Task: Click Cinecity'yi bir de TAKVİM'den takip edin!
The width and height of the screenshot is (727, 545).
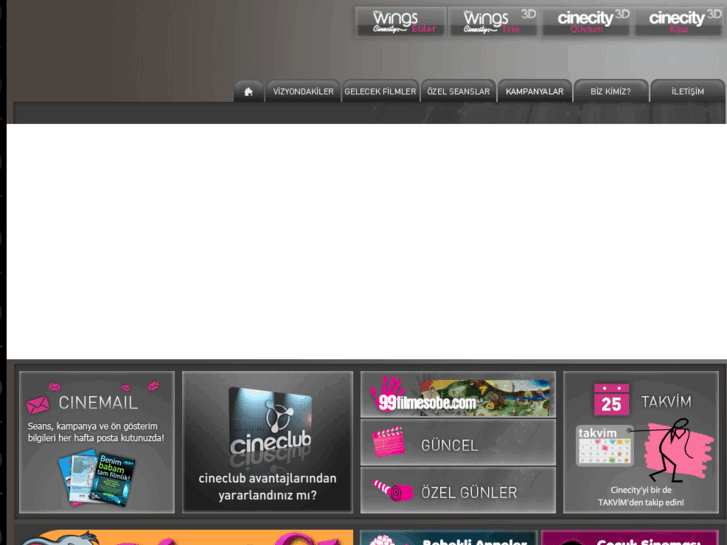Action: point(641,496)
